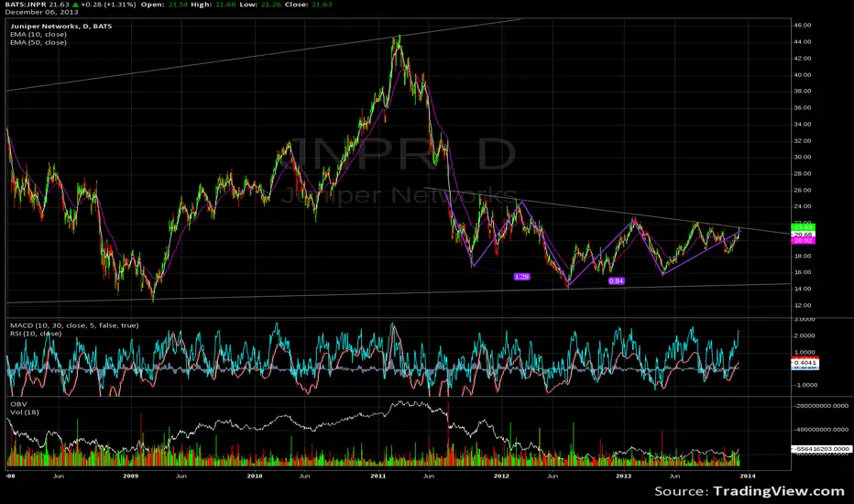Click 2.0000 on the MACD axis

point(805,335)
